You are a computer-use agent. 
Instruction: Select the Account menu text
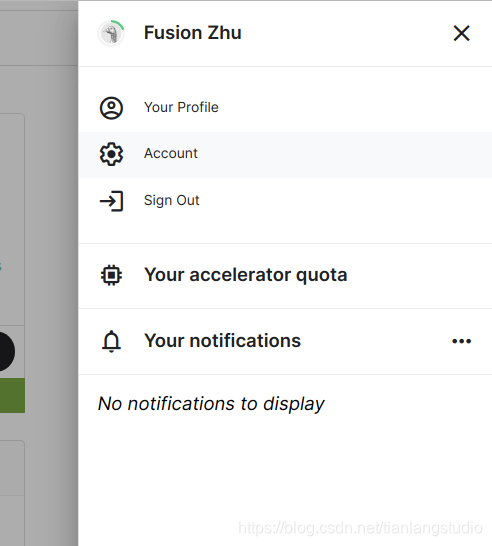(x=171, y=154)
